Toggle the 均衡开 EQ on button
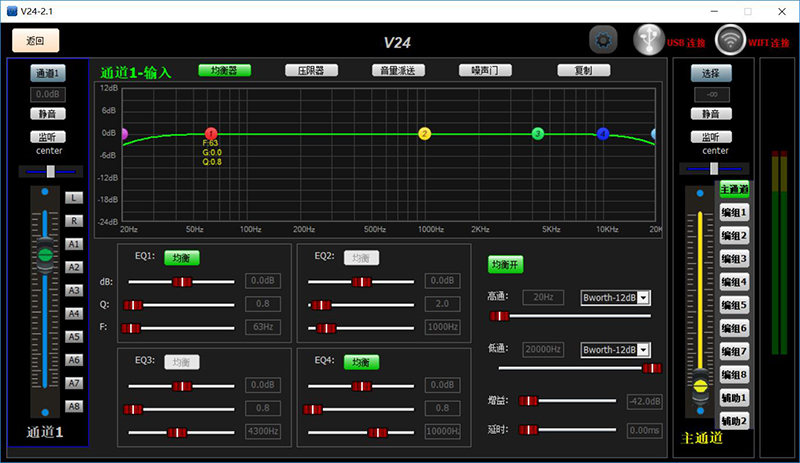This screenshot has height=463, width=800. (x=505, y=264)
